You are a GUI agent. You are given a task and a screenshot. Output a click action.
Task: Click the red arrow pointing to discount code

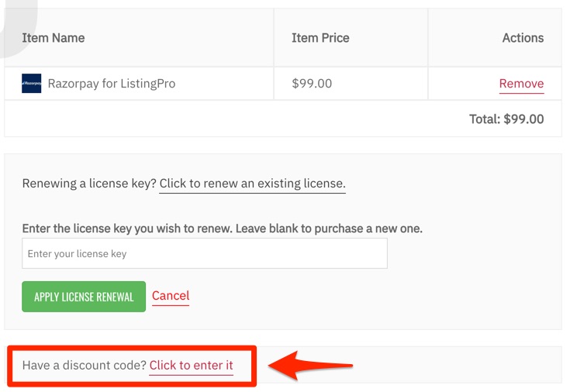tap(310, 366)
